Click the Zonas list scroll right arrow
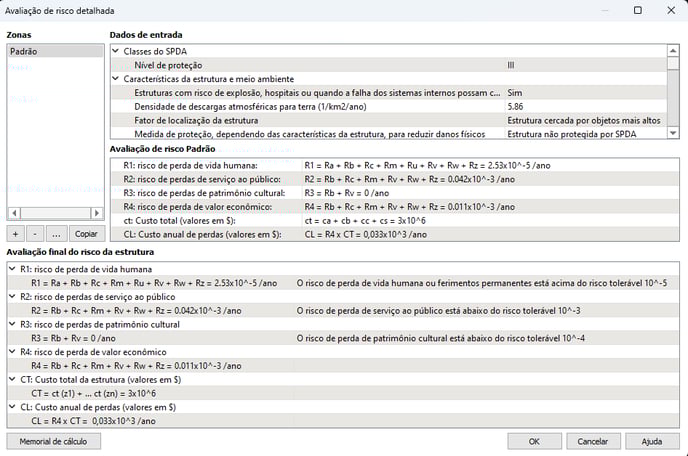Image resolution: width=688 pixels, height=456 pixels. tap(97, 213)
